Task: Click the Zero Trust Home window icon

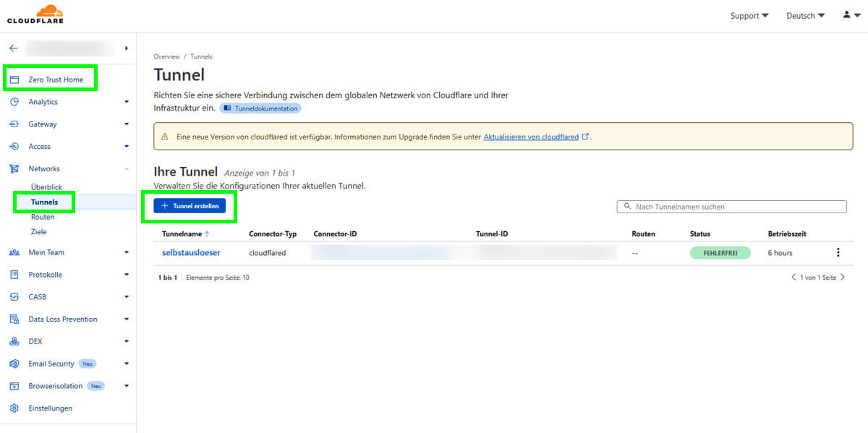Action: click(14, 80)
